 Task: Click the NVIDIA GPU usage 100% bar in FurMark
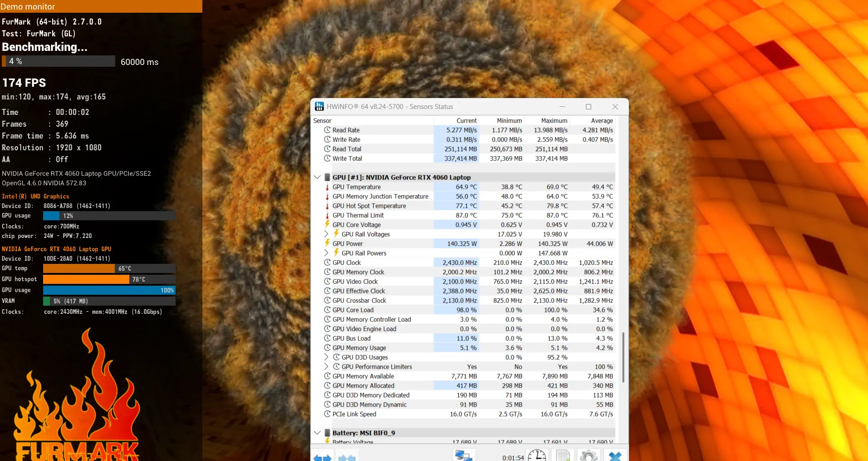click(109, 290)
